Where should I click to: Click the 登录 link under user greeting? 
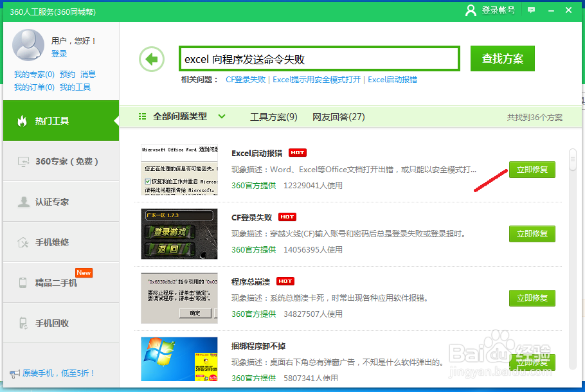click(x=59, y=54)
